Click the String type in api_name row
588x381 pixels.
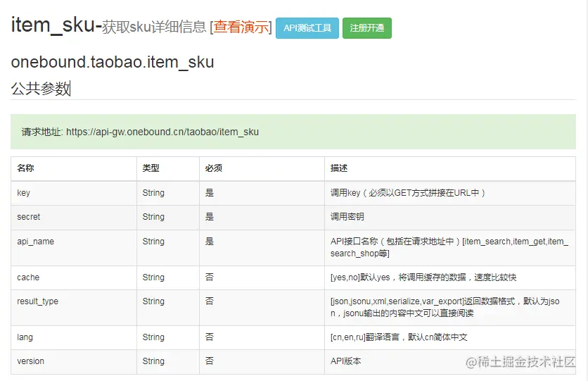point(153,242)
